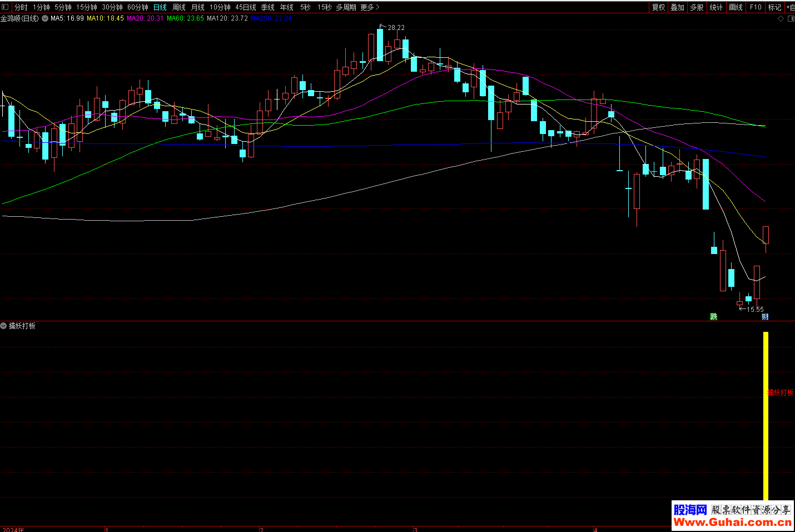
Task: Click the +自 add-to-watchlist button
Action: [x=790, y=7]
